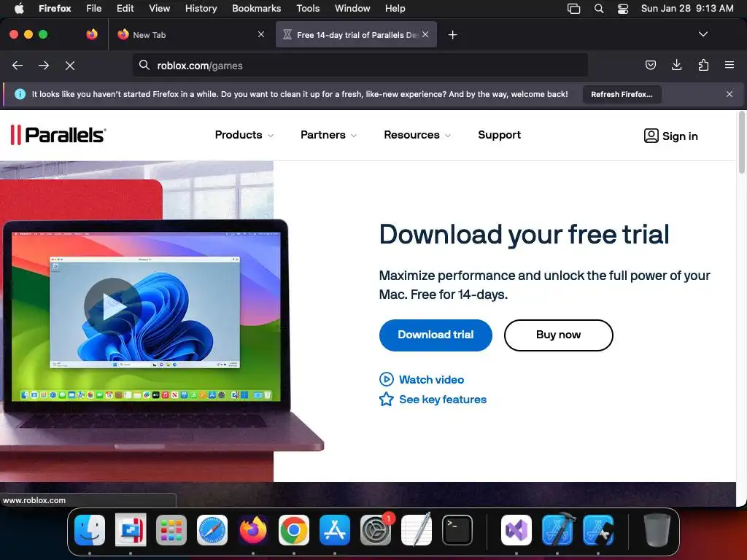747x560 pixels.
Task: Open the Support page link
Action: click(499, 135)
